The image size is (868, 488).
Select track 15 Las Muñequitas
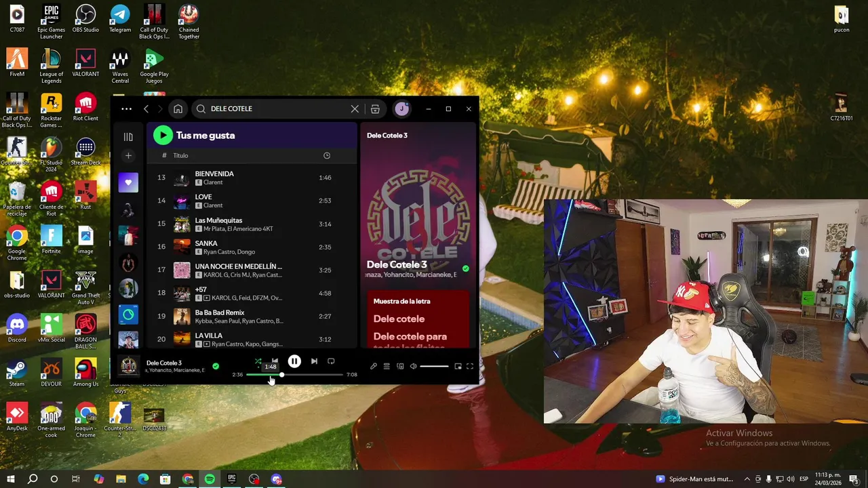[252, 224]
